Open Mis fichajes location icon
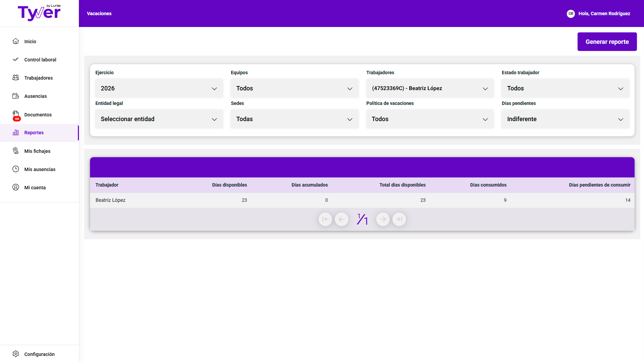 16,151
